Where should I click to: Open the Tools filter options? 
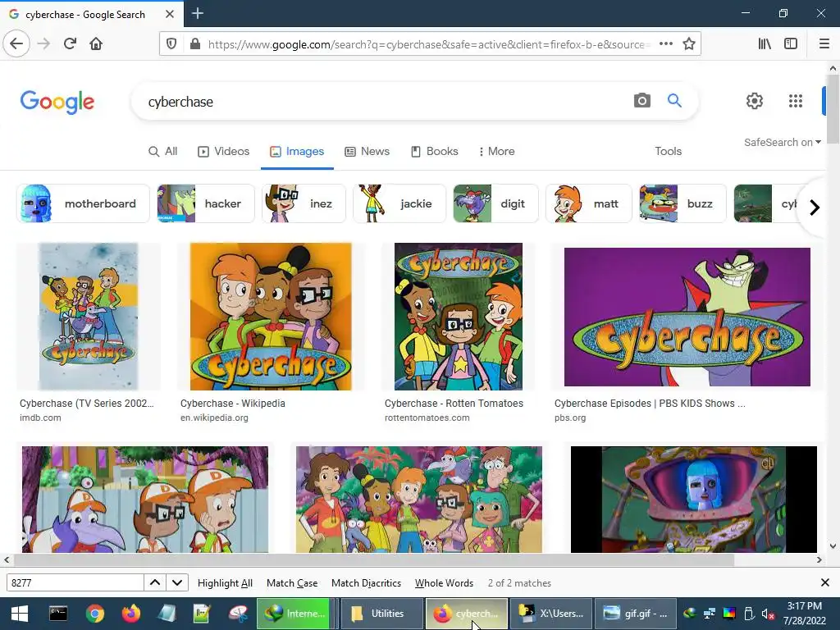(x=668, y=152)
